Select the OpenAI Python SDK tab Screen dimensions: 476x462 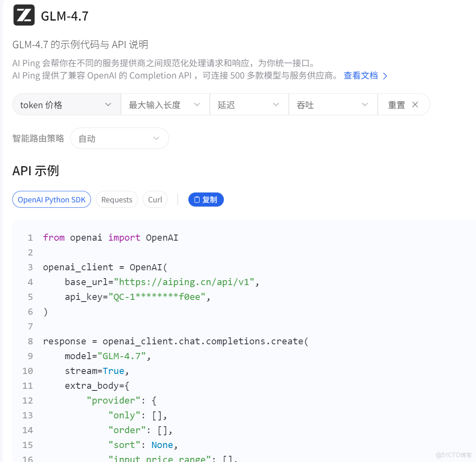[x=51, y=200]
